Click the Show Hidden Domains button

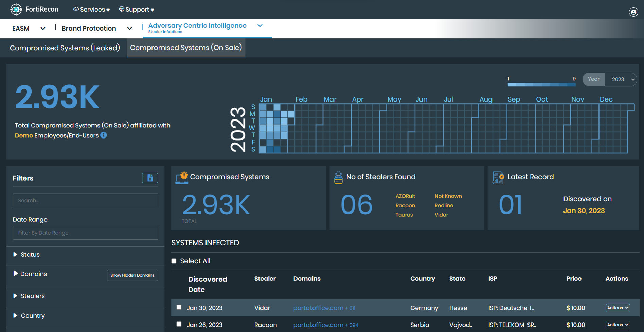132,275
